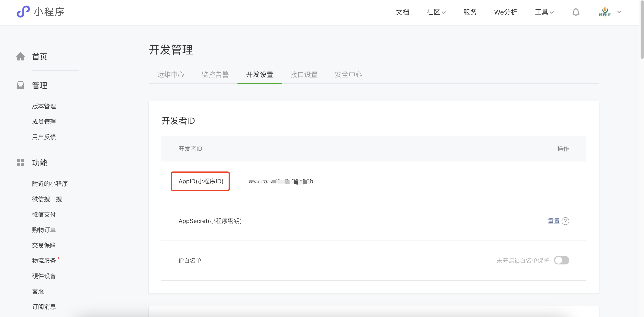The width and height of the screenshot is (644, 317).
Task: Click the home icon beside 首页
Action: 20,56
